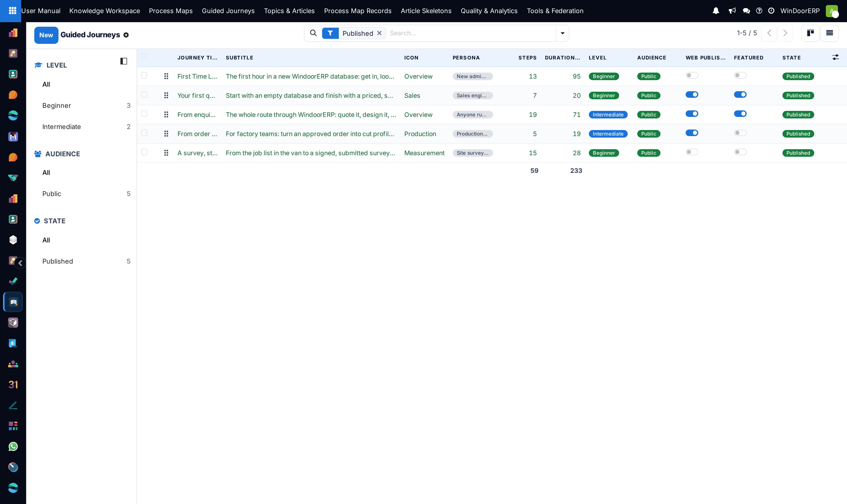Open the apps grid menu
The height and width of the screenshot is (504, 847).
(x=12, y=11)
